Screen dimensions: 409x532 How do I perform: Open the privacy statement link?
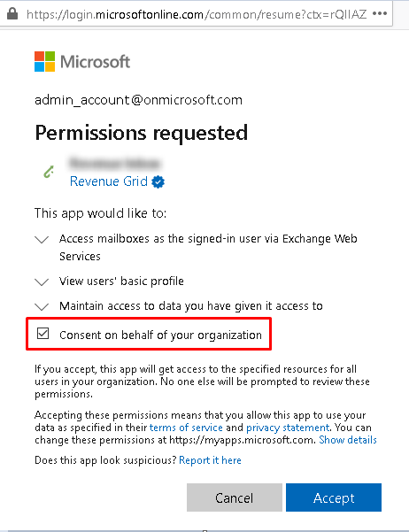288,428
